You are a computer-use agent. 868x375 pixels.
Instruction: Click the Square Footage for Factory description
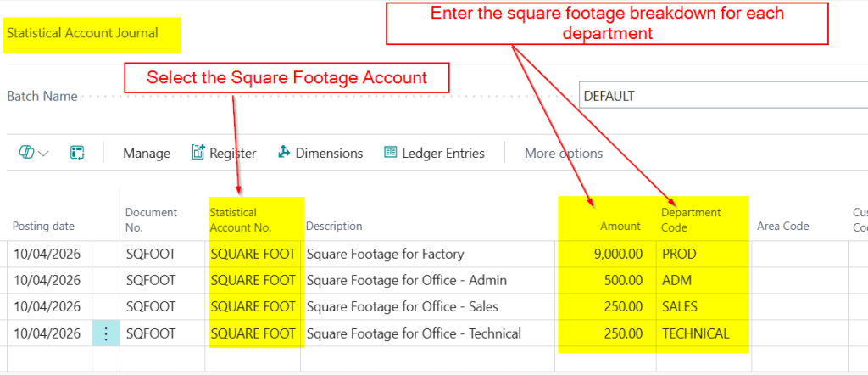tap(385, 254)
